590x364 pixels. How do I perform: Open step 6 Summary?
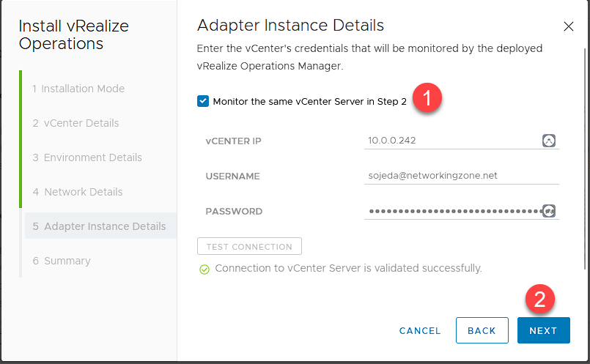(x=62, y=261)
